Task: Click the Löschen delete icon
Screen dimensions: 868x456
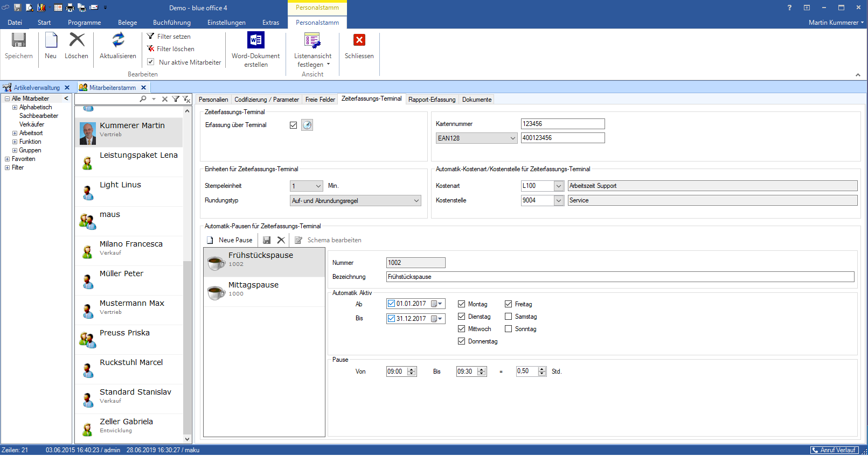Action: pos(77,40)
